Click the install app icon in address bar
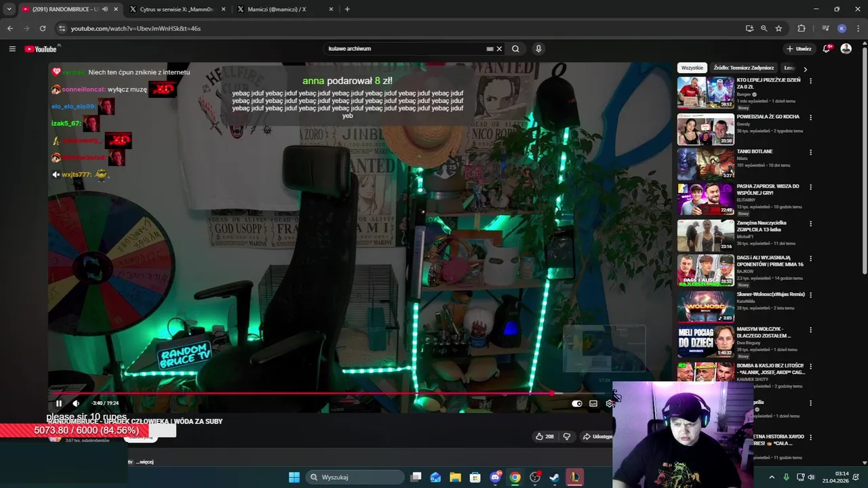868x488 pixels. pos(749,28)
